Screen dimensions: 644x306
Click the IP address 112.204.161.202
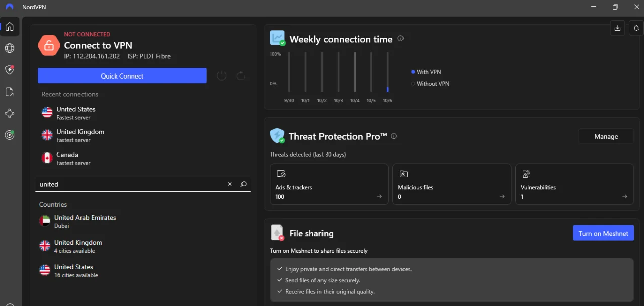coord(92,56)
